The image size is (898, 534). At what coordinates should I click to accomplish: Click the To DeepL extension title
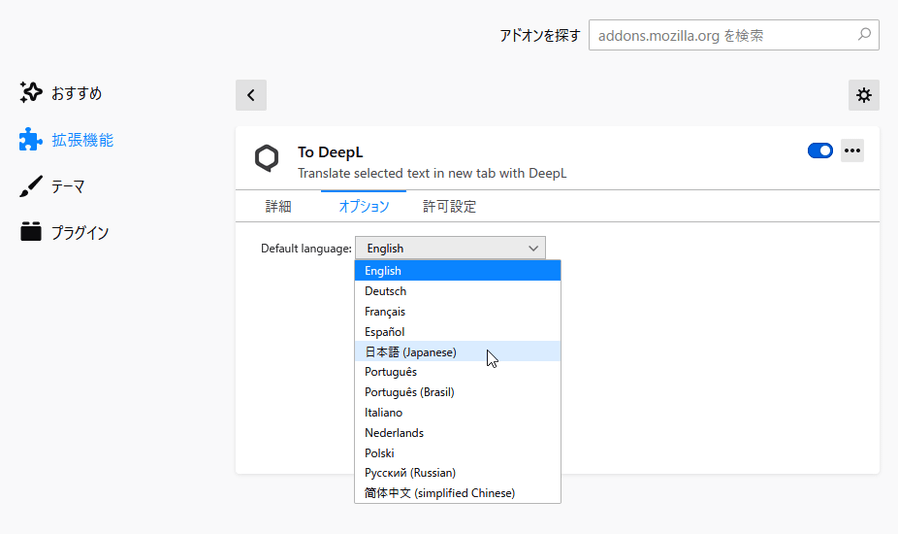(x=330, y=152)
